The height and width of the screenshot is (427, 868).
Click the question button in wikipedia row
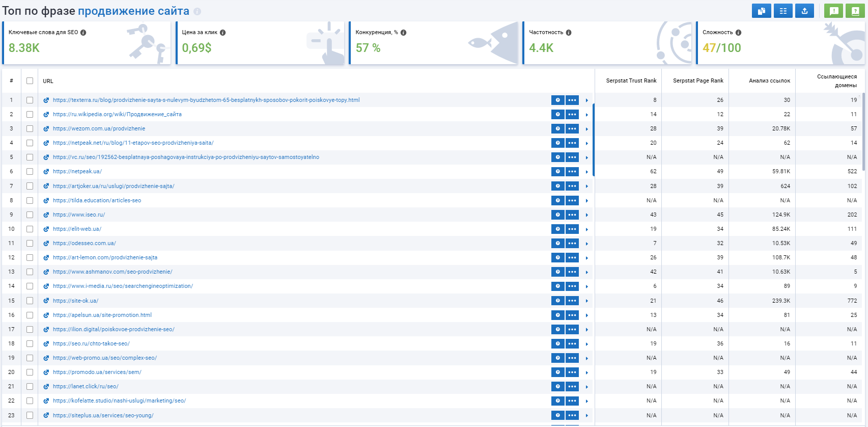pos(557,115)
